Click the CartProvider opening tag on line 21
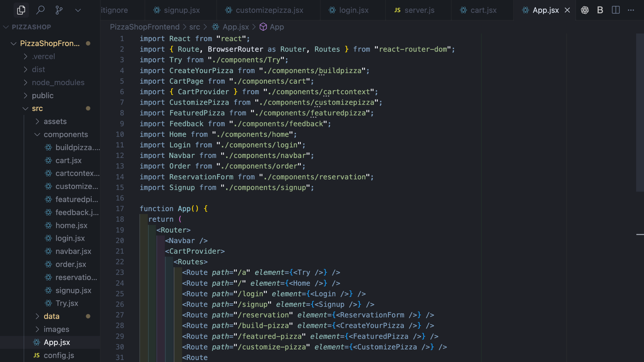Viewport: 644px width, 362px height. (195, 251)
